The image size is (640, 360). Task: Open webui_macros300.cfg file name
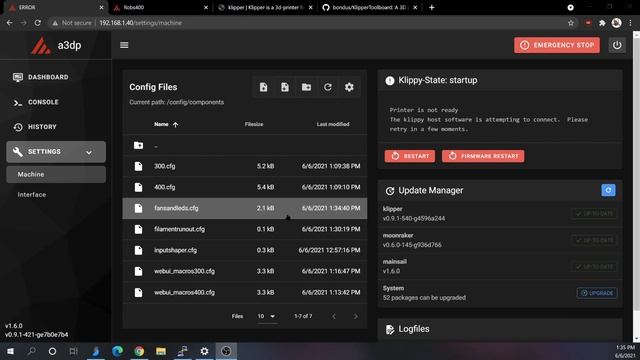[x=184, y=271]
